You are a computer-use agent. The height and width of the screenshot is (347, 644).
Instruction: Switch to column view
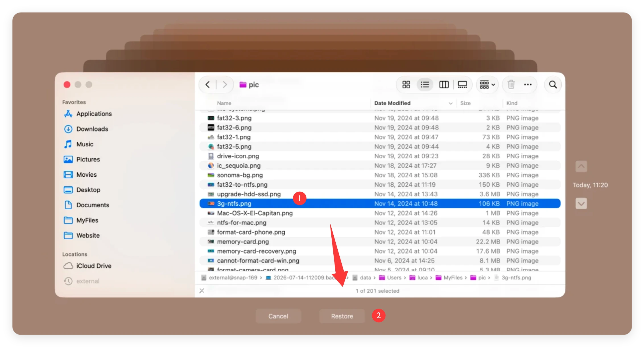point(444,84)
